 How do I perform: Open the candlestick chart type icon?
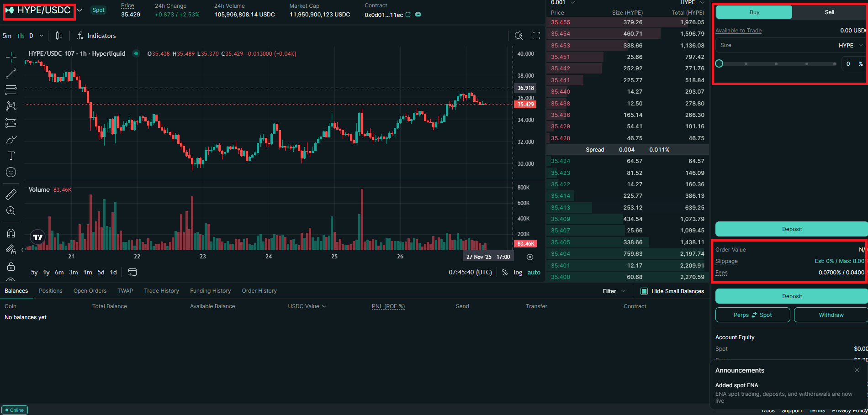pos(59,36)
